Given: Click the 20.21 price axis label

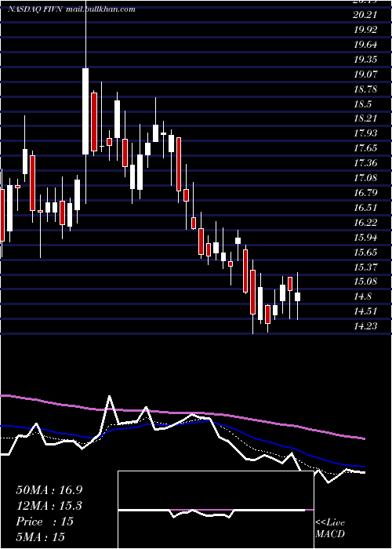Looking at the screenshot, I should pos(365,15).
